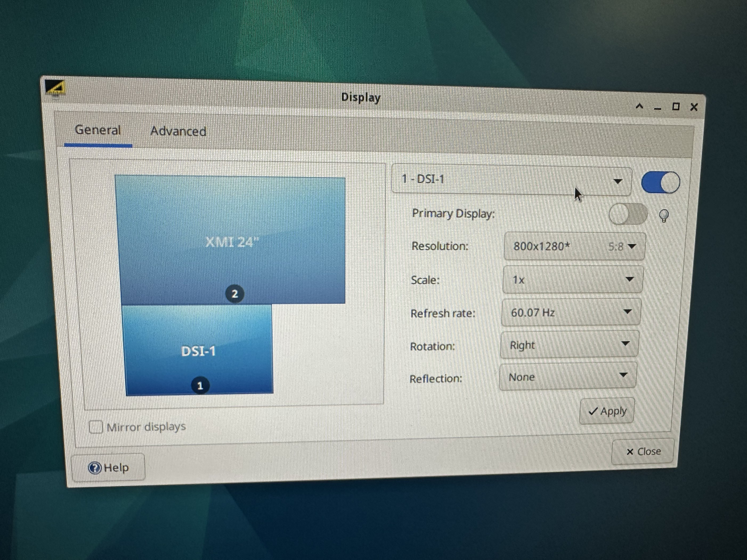The width and height of the screenshot is (747, 560).
Task: Click the roll-up arrow icon in the title bar
Action: click(x=639, y=107)
